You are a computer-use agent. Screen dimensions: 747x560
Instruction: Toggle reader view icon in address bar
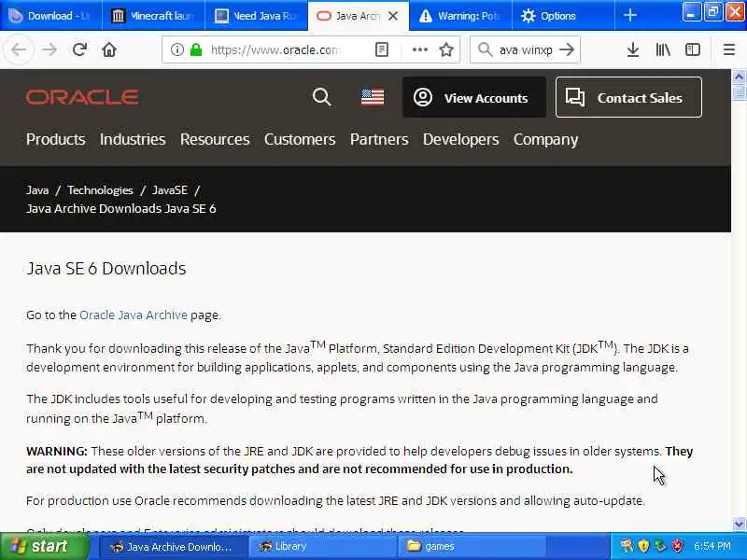pos(382,49)
